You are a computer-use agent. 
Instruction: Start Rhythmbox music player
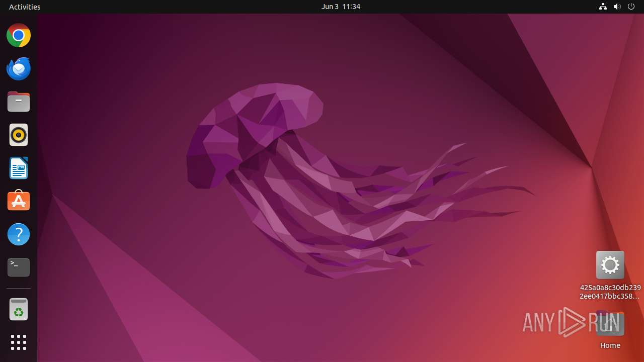(19, 135)
